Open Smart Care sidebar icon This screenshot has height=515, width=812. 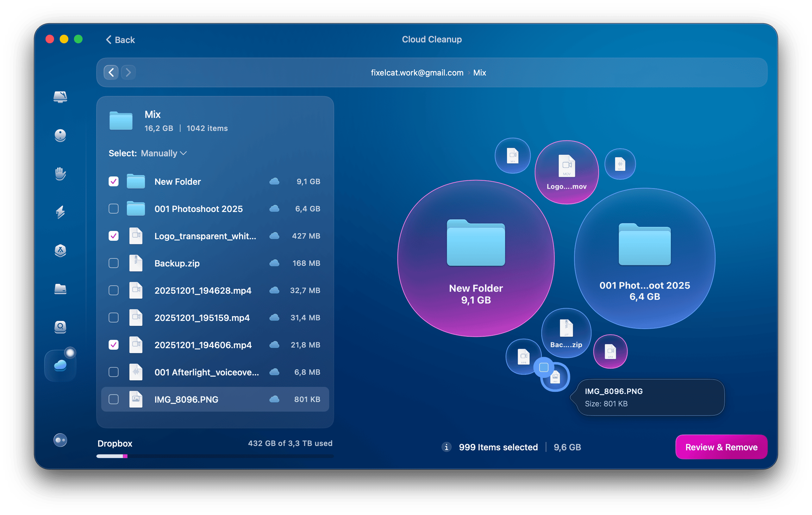coord(60,97)
